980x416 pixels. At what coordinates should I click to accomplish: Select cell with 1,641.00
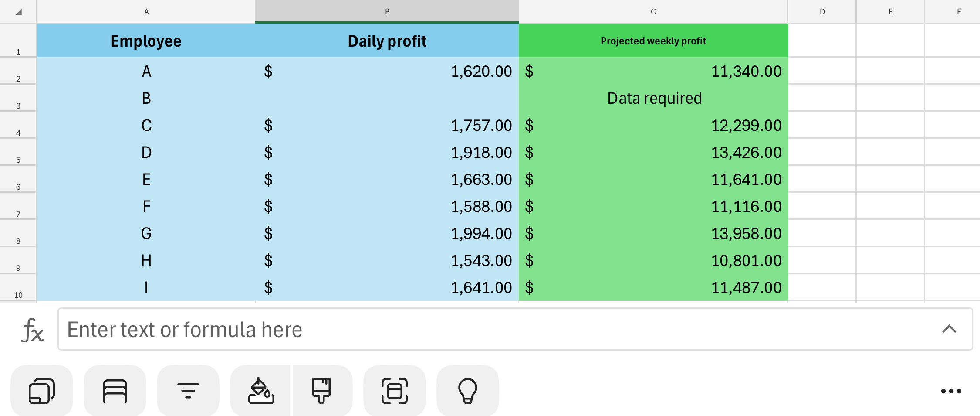click(387, 287)
